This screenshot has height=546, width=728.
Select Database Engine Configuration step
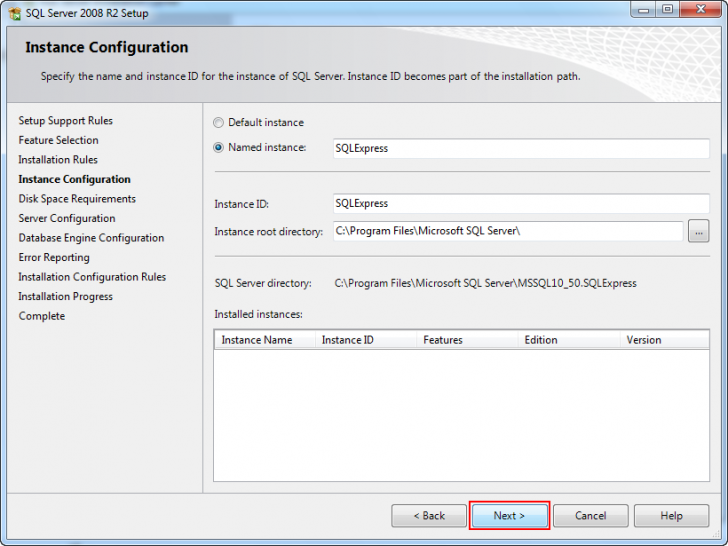tap(91, 238)
